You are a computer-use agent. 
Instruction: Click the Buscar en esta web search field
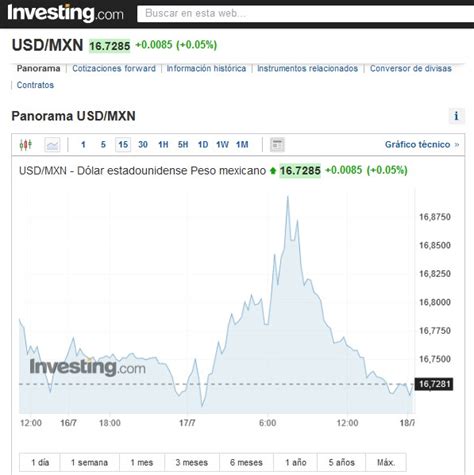coord(305,14)
